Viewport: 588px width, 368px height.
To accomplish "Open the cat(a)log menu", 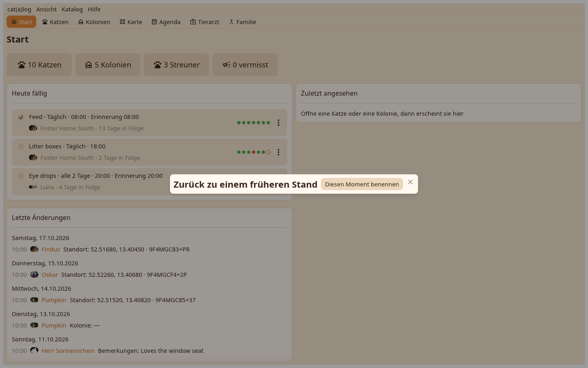I will pyautogui.click(x=19, y=9).
